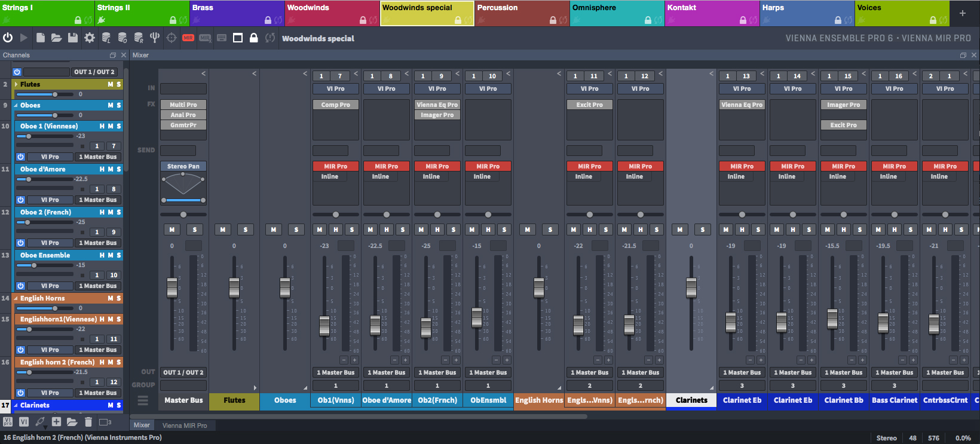The image size is (980, 444).
Task: Switch to the Brass instance tab
Action: 237,13
